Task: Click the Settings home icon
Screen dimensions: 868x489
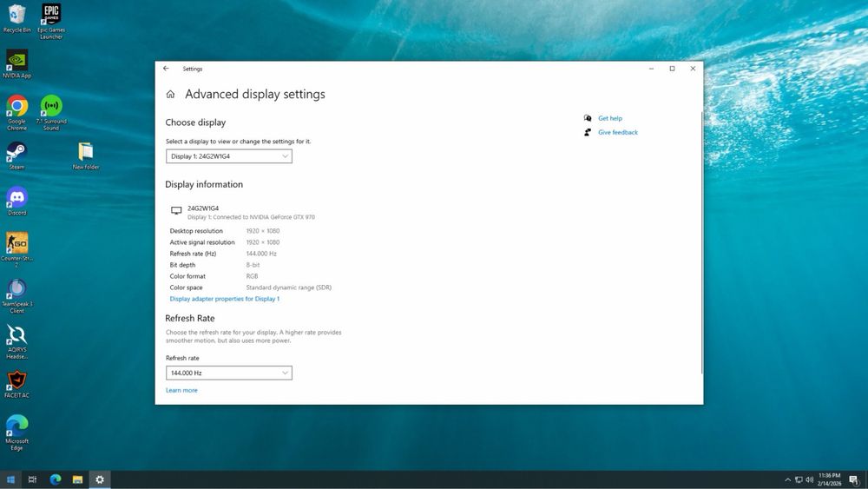Action: tap(170, 95)
